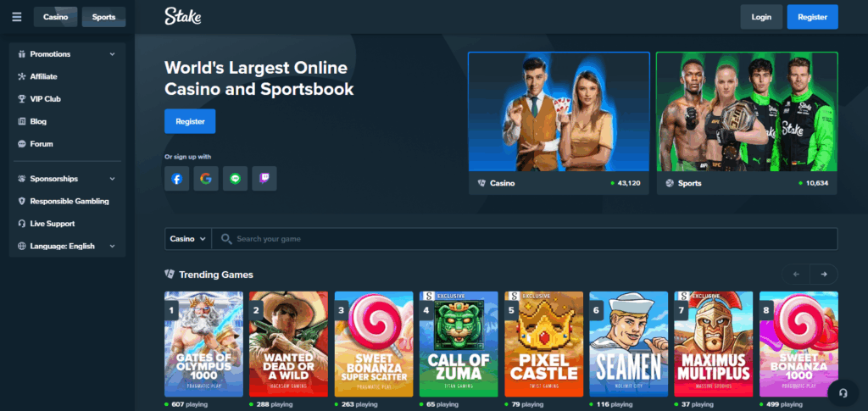Open Gates of Olympus 1000 game

coord(203,344)
